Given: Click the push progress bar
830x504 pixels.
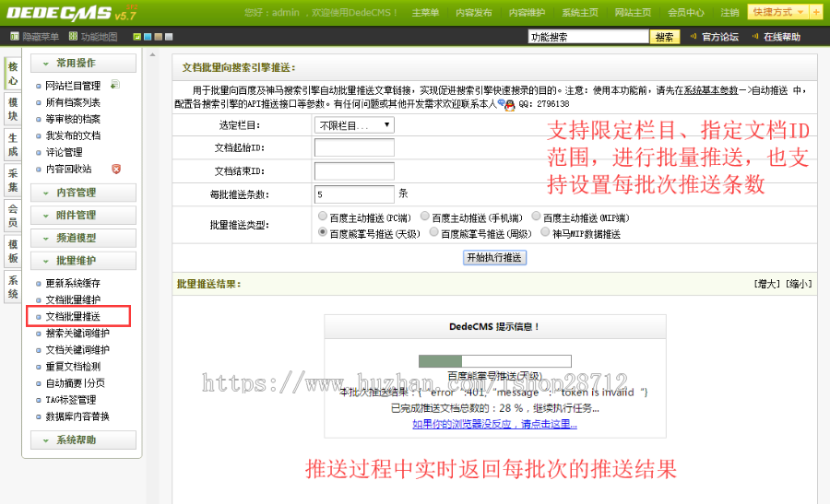Looking at the screenshot, I should coord(495,361).
